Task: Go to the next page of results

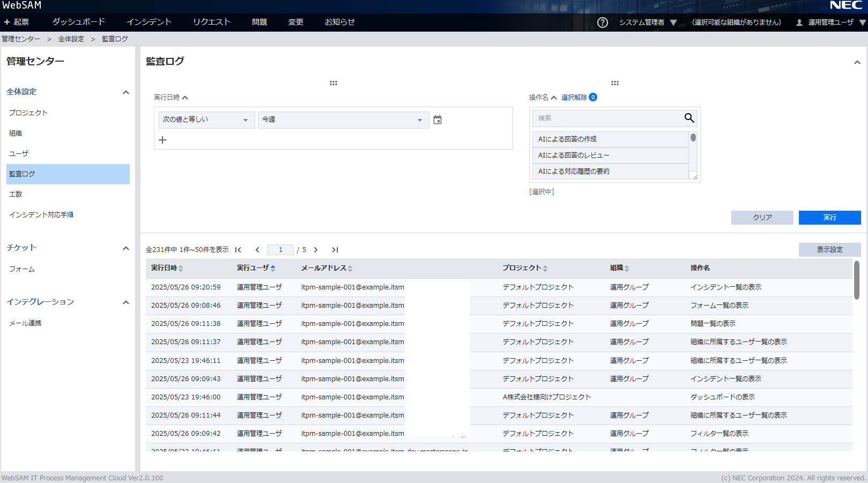Action: pyautogui.click(x=316, y=250)
